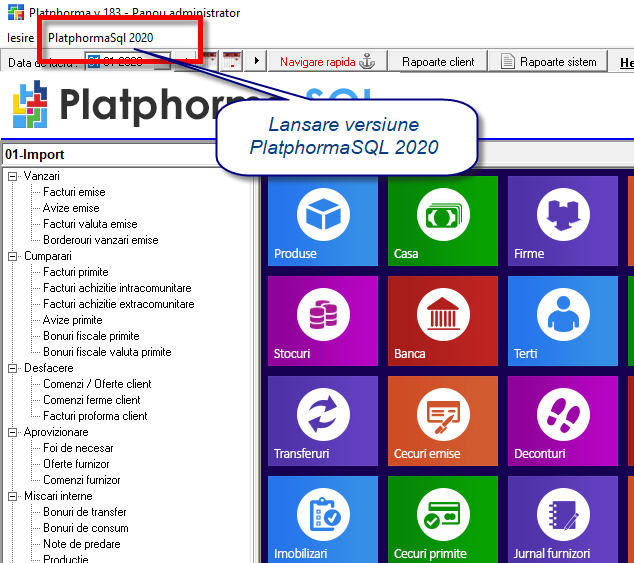The image size is (634, 563).
Task: Open the Transferuri tile
Action: coord(323,421)
